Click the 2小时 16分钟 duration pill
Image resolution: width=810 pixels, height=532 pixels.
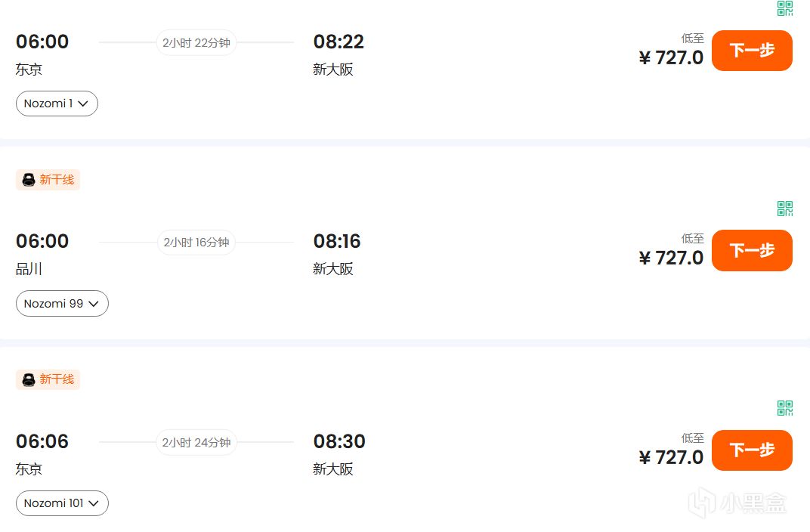pos(196,243)
